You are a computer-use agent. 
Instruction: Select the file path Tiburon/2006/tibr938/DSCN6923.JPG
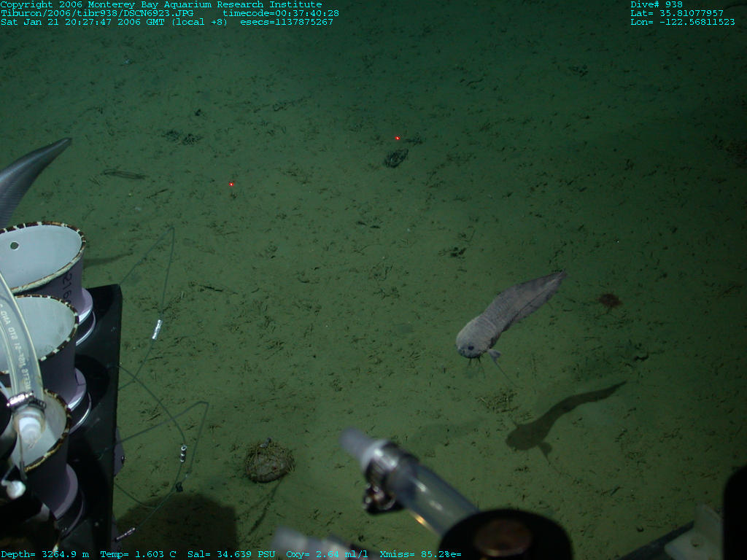click(x=97, y=13)
